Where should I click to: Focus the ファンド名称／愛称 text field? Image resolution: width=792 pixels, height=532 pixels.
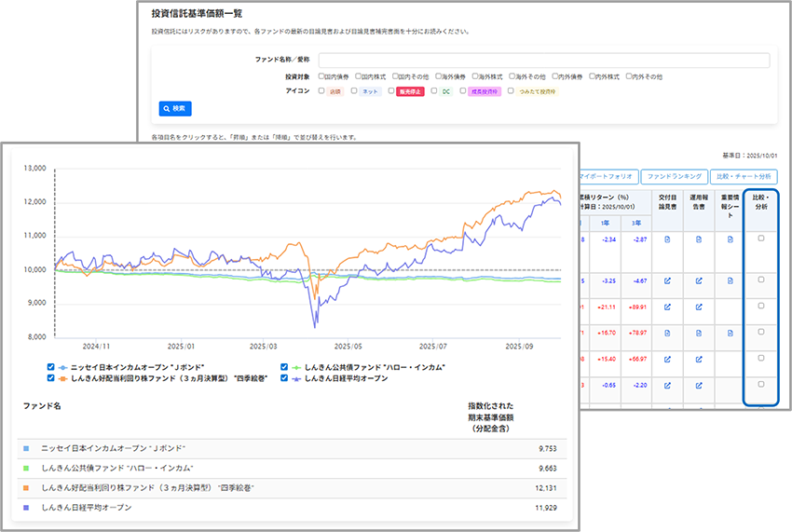(x=544, y=61)
